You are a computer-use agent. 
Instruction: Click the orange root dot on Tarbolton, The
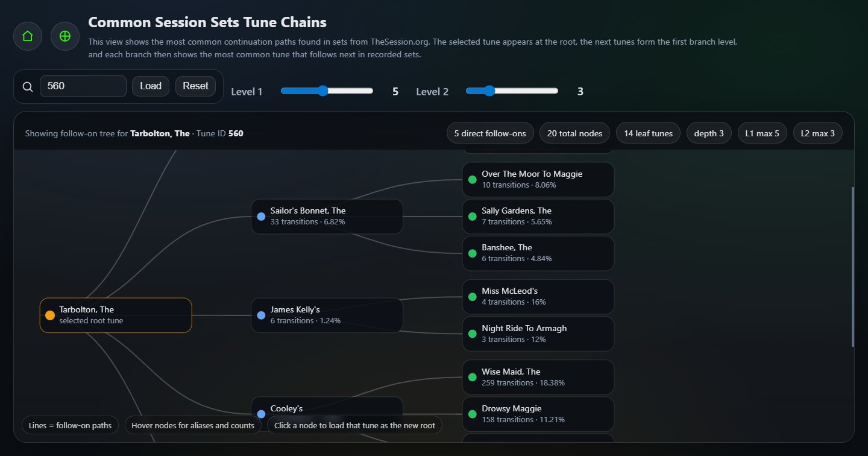click(50, 315)
